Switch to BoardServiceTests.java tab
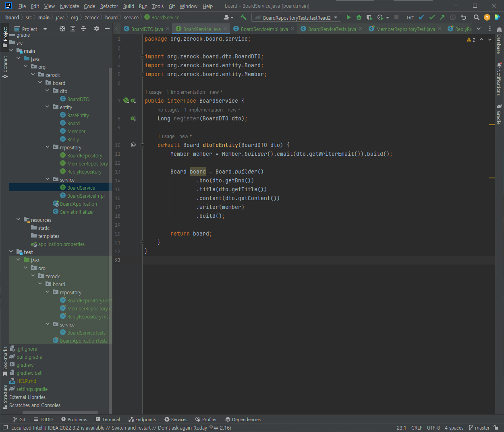 [x=332, y=29]
